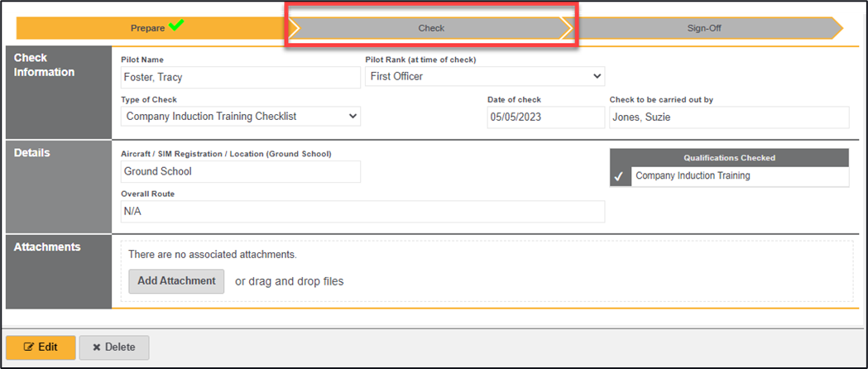Screen dimensions: 868x369
Task: Expand the Type of Check dropdown
Action: [241, 117]
